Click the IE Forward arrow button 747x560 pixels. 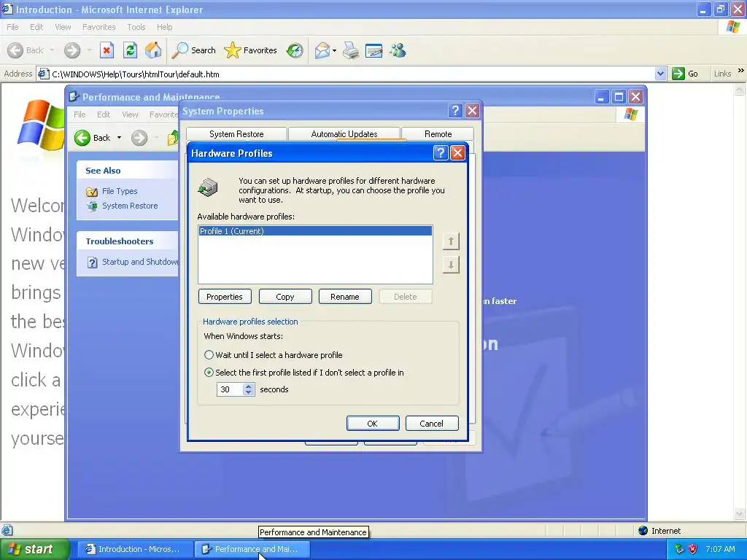click(x=72, y=50)
